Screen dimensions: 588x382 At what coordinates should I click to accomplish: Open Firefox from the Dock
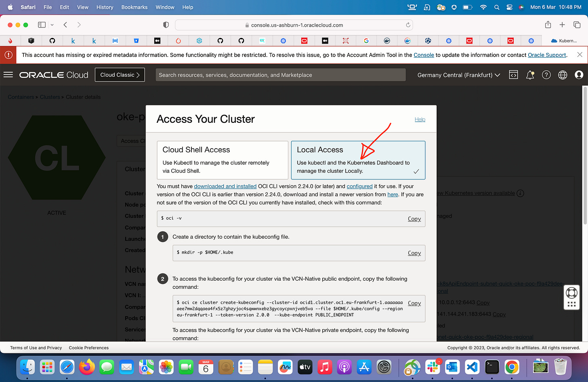[87, 367]
